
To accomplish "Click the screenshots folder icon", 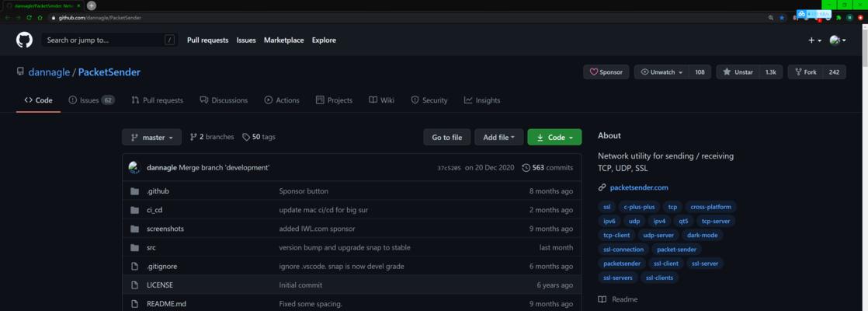I will click(x=134, y=229).
